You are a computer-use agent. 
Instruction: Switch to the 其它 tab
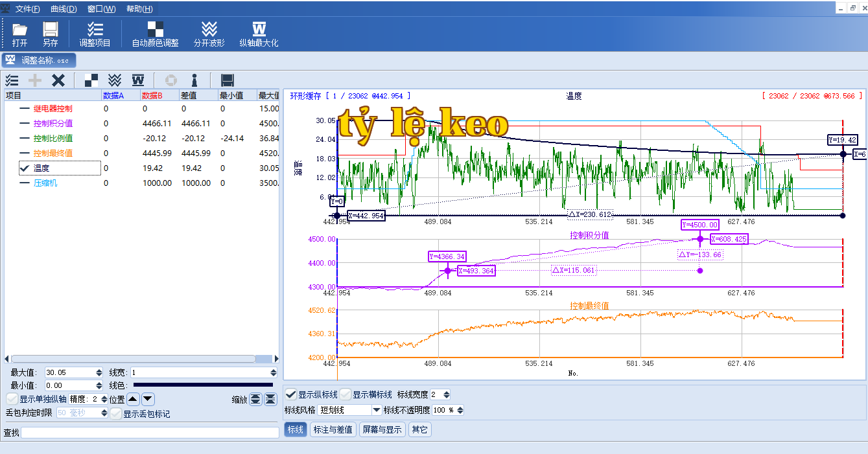419,429
